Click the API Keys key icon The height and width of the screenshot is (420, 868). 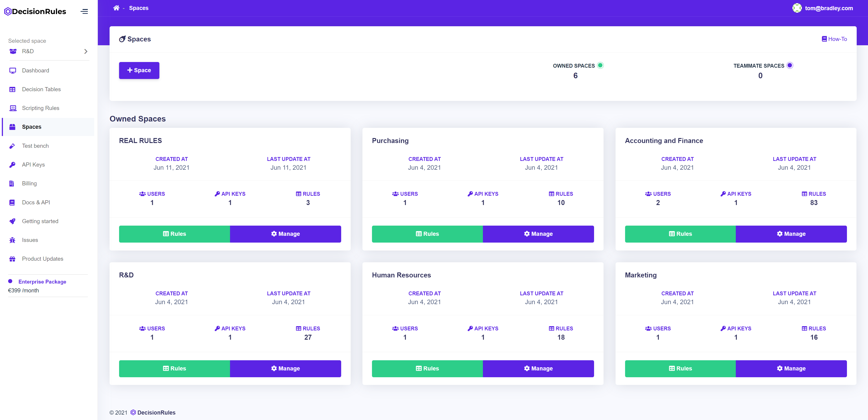[x=12, y=165]
